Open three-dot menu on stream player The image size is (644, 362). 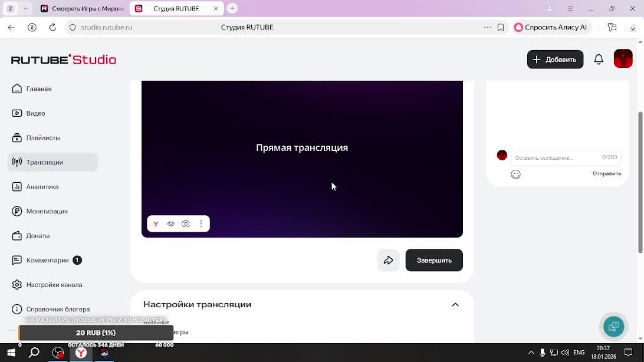click(201, 223)
